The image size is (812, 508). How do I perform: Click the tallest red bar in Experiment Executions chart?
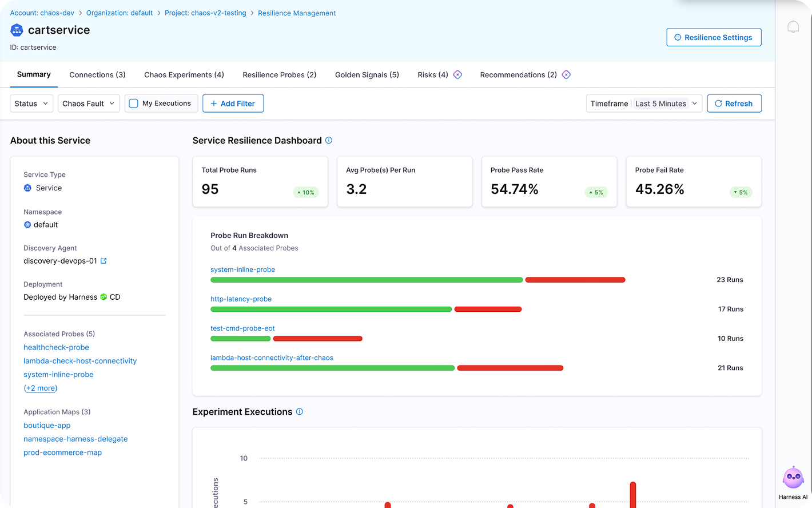click(x=633, y=494)
